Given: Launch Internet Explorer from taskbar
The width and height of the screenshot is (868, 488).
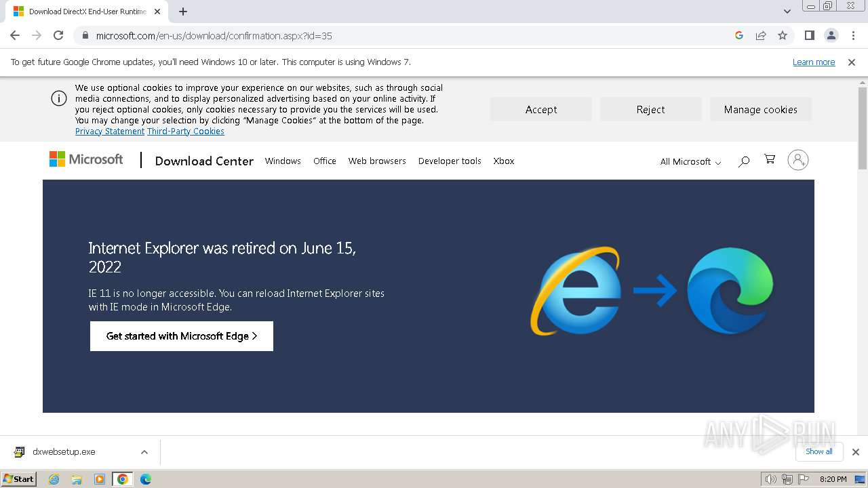Looking at the screenshot, I should 54,479.
